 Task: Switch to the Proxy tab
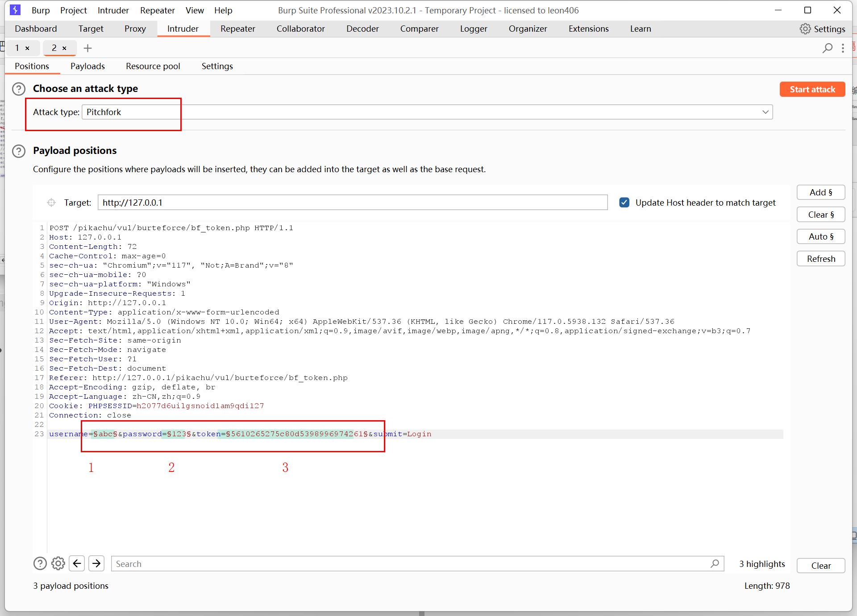click(135, 29)
